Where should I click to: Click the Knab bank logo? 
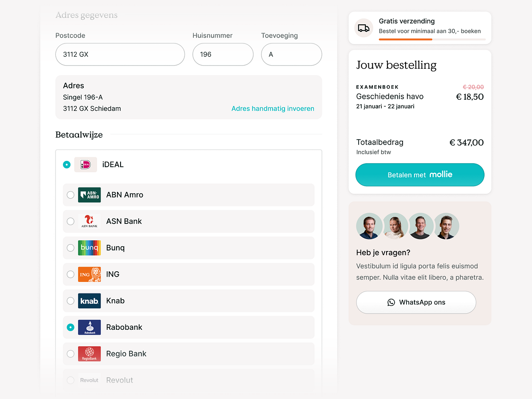tap(89, 301)
